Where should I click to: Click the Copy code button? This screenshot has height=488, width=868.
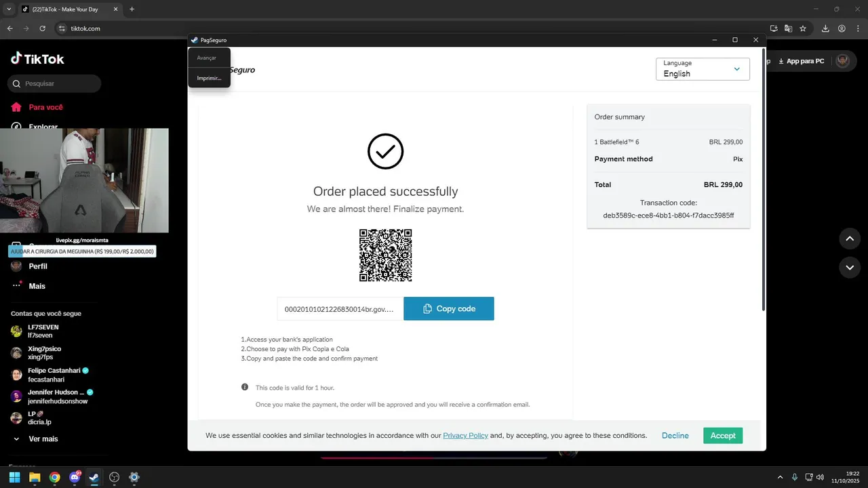click(448, 308)
